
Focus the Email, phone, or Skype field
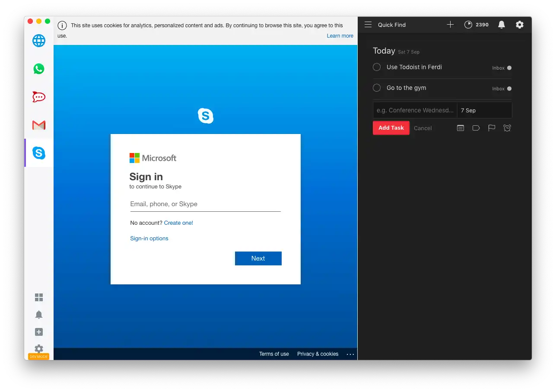(x=206, y=204)
